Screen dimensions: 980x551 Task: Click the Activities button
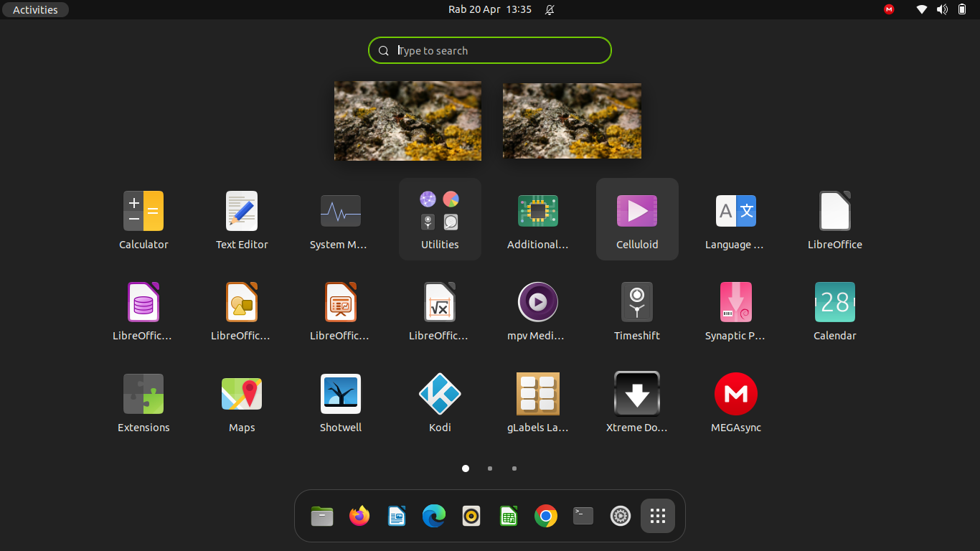point(35,9)
